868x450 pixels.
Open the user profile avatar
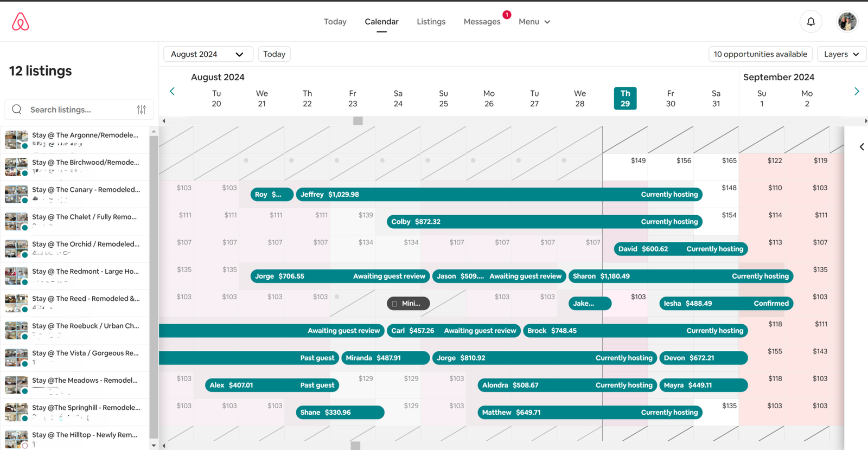click(x=847, y=22)
